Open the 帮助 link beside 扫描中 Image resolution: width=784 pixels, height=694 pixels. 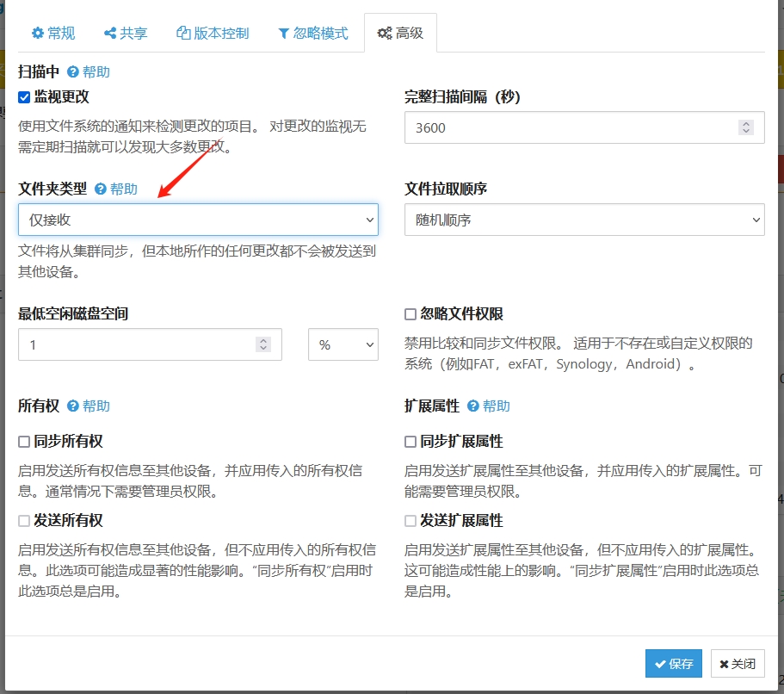[x=89, y=72]
